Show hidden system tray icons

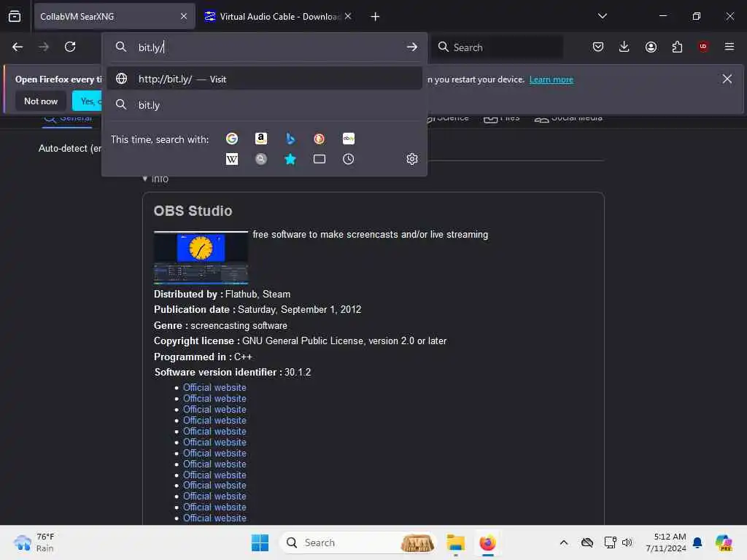coord(564,542)
